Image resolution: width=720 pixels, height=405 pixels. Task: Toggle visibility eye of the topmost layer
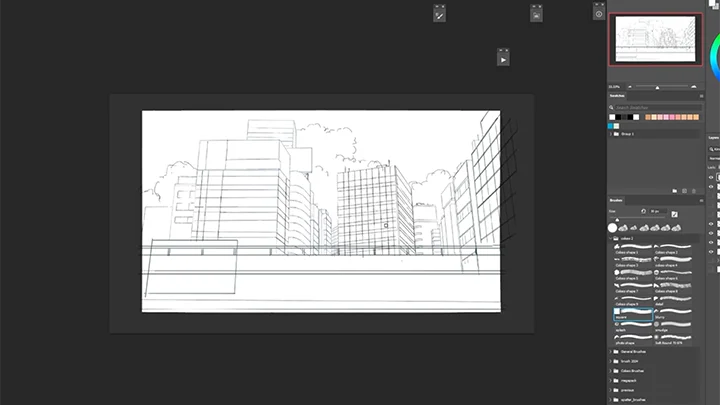711,177
